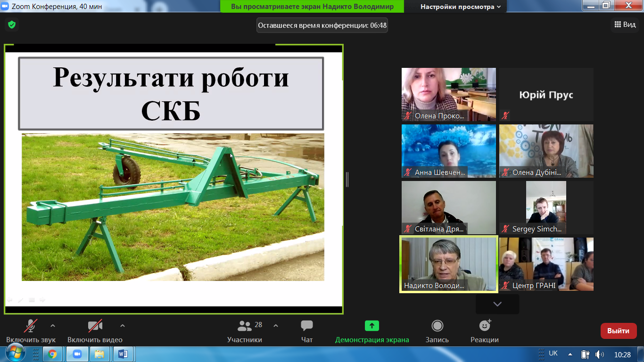The image size is (644, 362).
Task: Click the muted mic icon beside Олена Проко
Action: click(408, 115)
